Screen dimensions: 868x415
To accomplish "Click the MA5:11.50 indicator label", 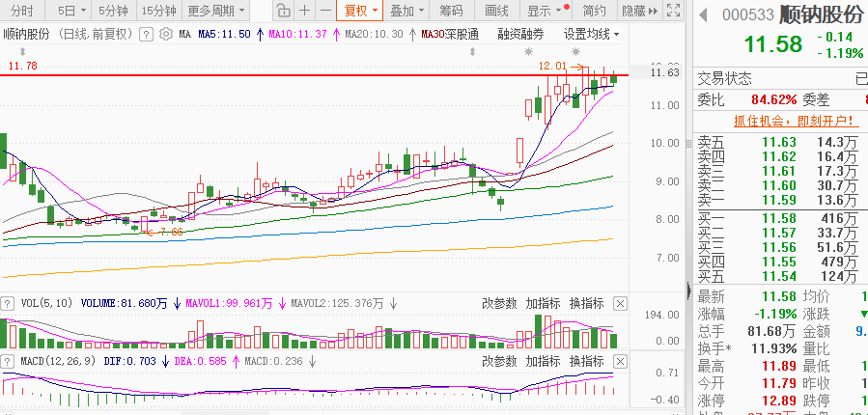I will pyautogui.click(x=225, y=35).
